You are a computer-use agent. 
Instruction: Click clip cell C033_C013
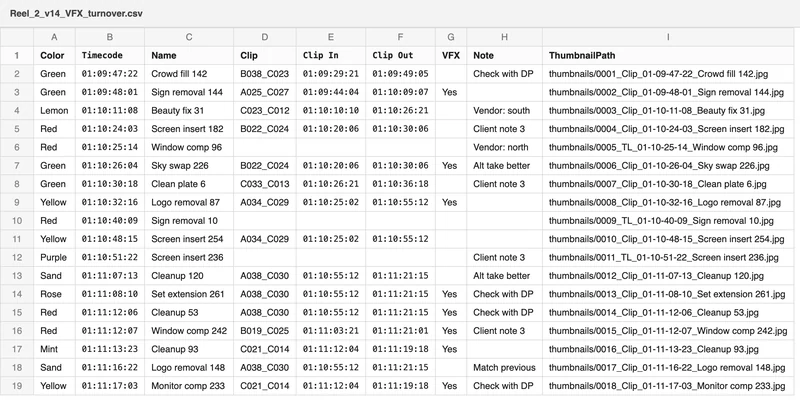pos(264,184)
